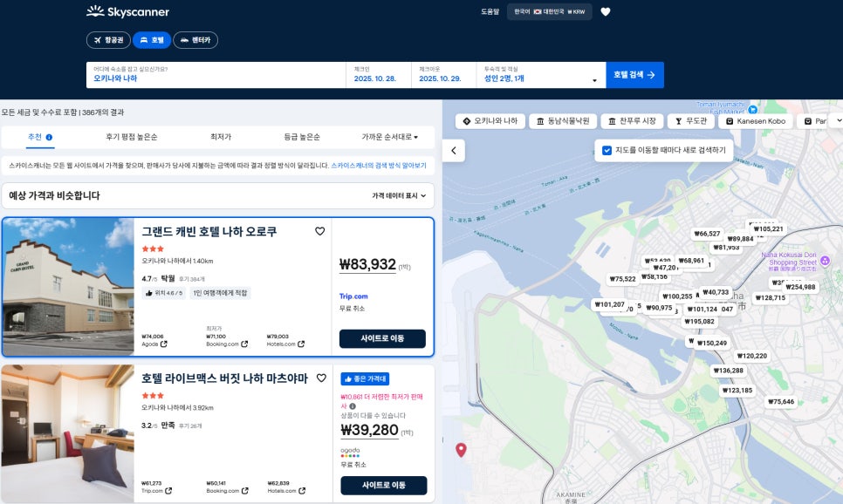Open Grand Cabin Hotel photo thumbnail
The width and height of the screenshot is (843, 504).
(x=68, y=286)
